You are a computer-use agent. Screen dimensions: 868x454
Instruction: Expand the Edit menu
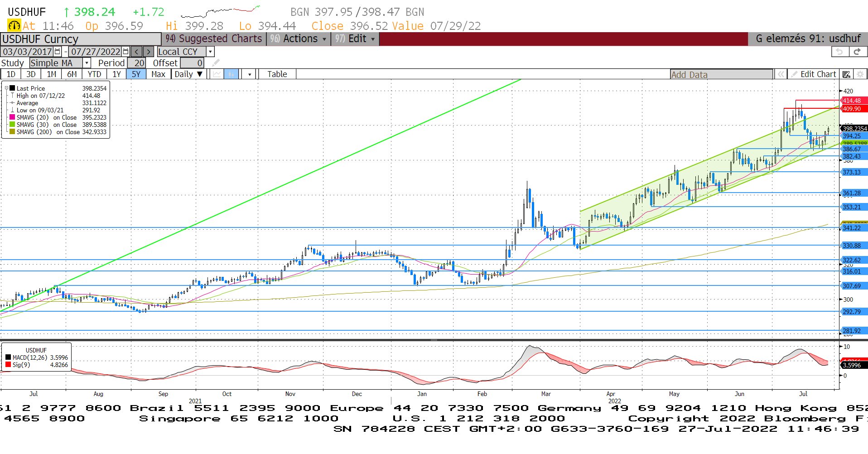tap(355, 39)
